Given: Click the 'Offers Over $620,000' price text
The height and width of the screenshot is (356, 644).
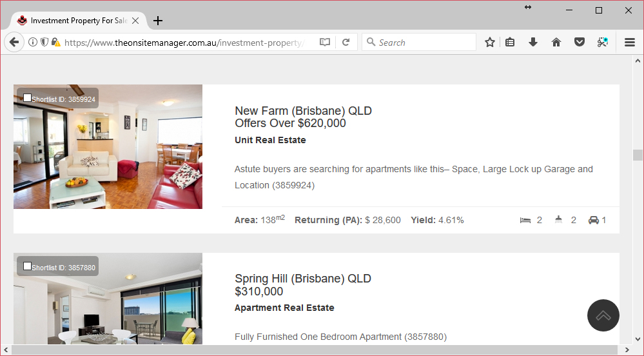Looking at the screenshot, I should pos(290,123).
